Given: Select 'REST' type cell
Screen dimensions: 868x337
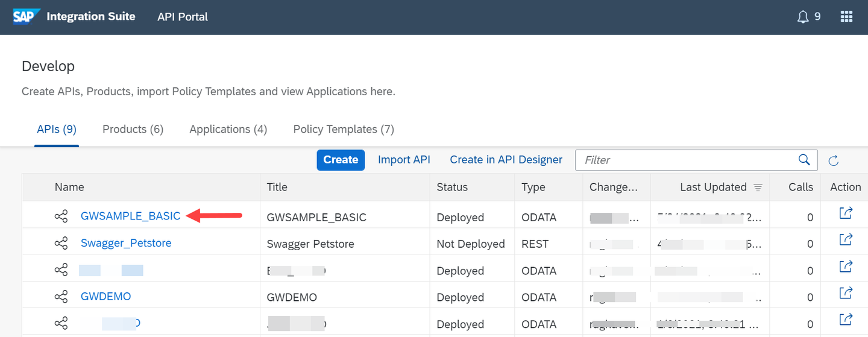Looking at the screenshot, I should point(535,244).
